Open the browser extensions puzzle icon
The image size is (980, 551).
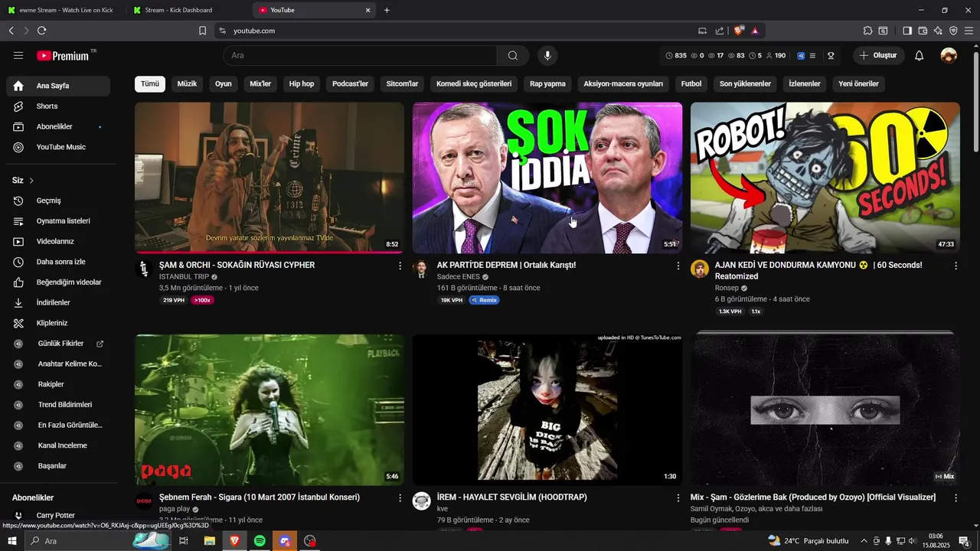coord(867,31)
